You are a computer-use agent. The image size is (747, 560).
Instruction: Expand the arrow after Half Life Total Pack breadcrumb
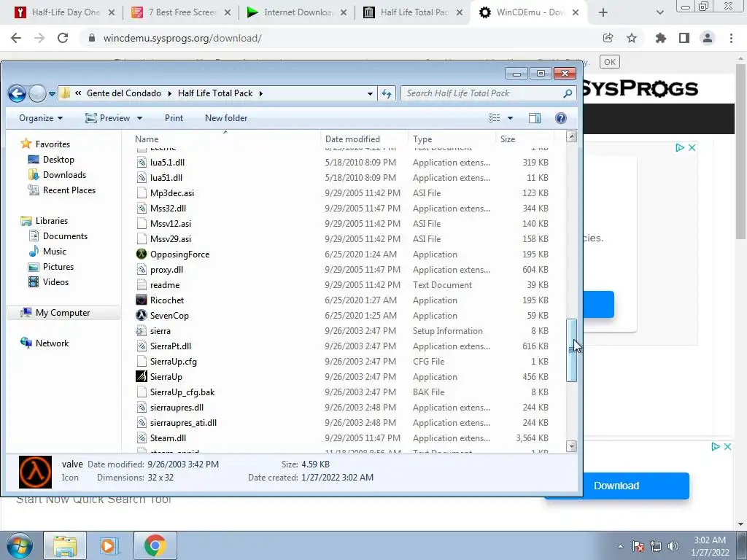click(x=261, y=93)
